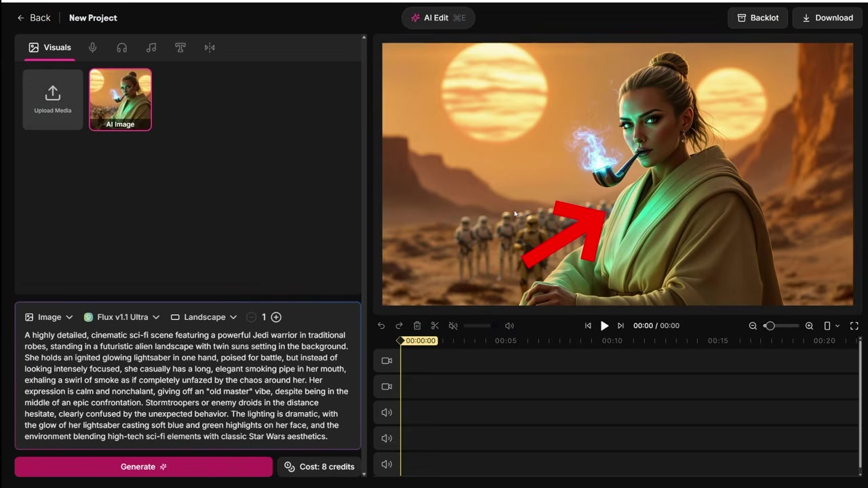
Task: Click the scissors Split icon
Action: (435, 326)
